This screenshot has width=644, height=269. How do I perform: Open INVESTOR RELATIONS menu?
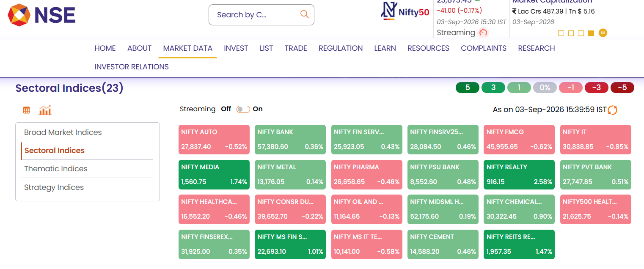(132, 67)
